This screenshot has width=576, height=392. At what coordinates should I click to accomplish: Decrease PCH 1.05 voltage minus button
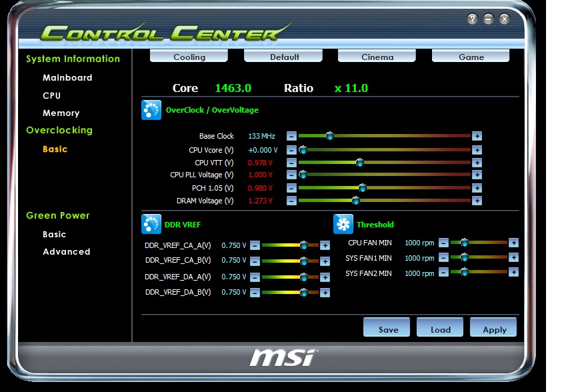pos(291,188)
